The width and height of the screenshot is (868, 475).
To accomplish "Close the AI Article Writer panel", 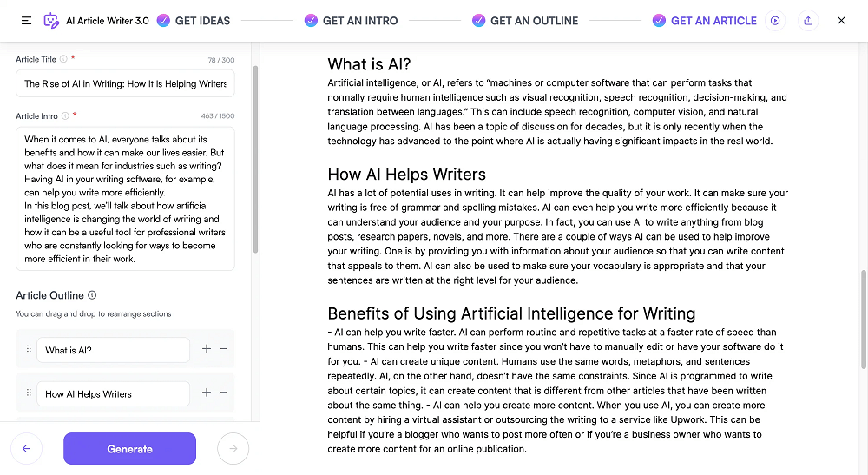I will click(841, 21).
